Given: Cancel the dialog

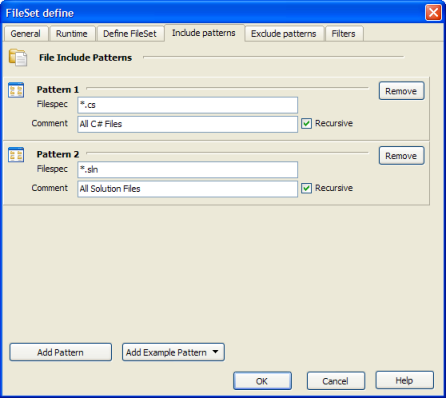Looking at the screenshot, I should [x=336, y=381].
